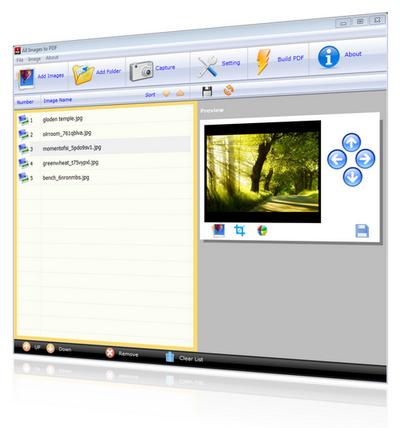
Task: Open the About menu in menu bar
Action: click(52, 58)
